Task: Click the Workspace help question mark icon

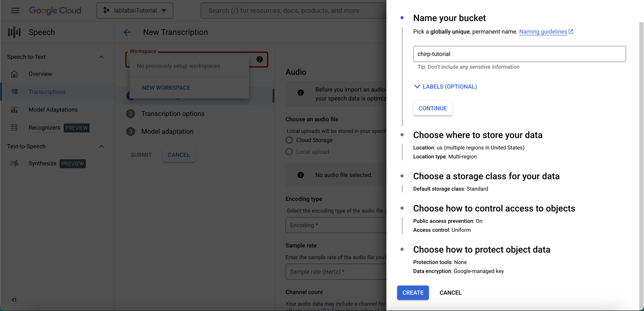Action: coord(260,59)
